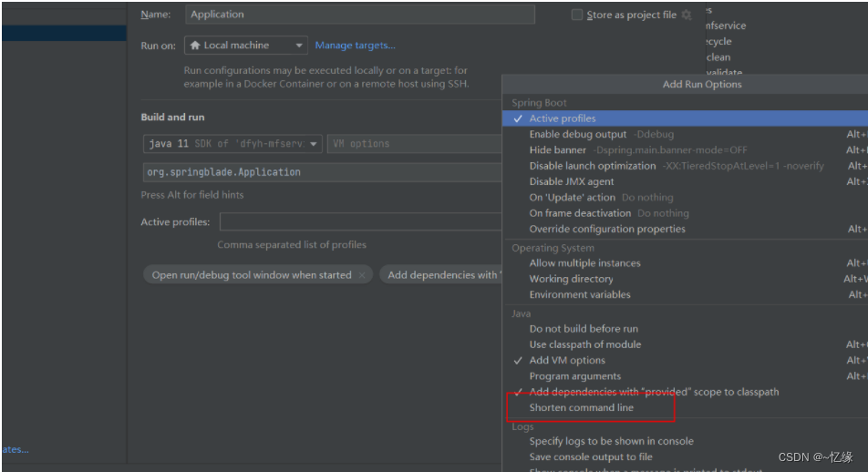Select Working directory option

pos(571,279)
